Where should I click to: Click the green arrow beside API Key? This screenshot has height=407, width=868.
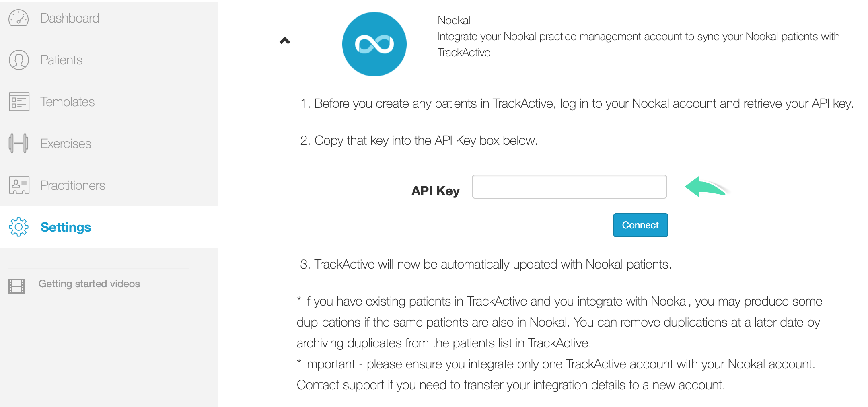(707, 187)
